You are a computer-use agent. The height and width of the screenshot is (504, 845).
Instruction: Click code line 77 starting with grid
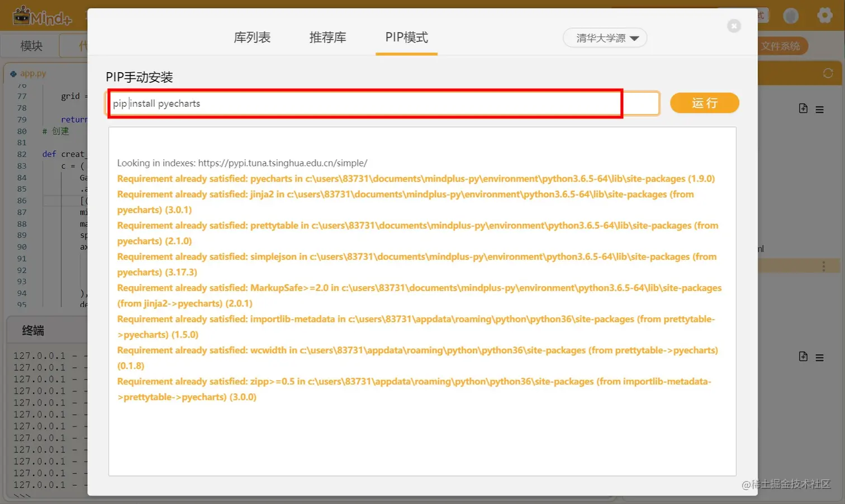tap(74, 96)
